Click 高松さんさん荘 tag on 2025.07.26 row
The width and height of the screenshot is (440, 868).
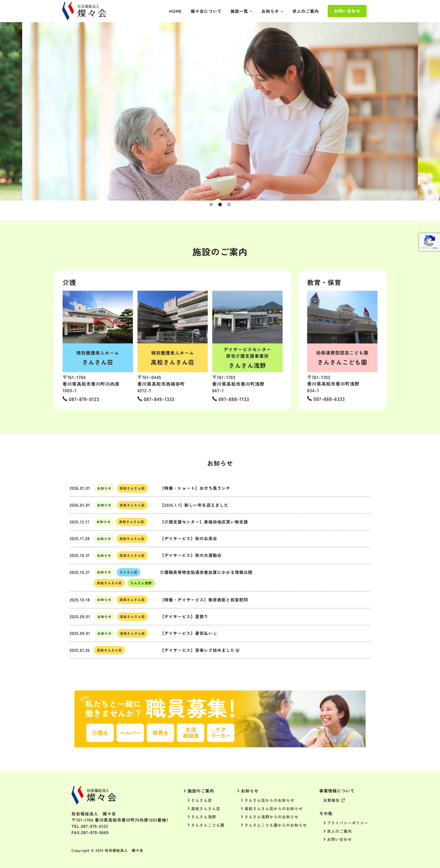(x=110, y=650)
